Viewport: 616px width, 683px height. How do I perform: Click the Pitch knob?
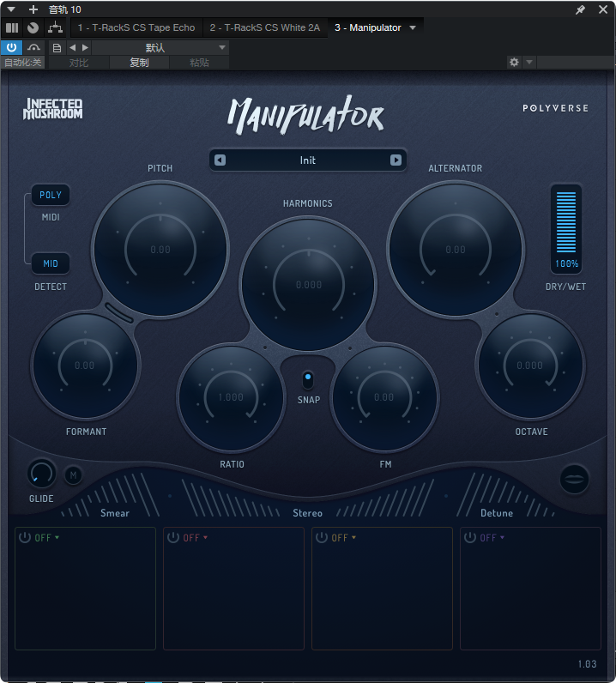pos(160,249)
